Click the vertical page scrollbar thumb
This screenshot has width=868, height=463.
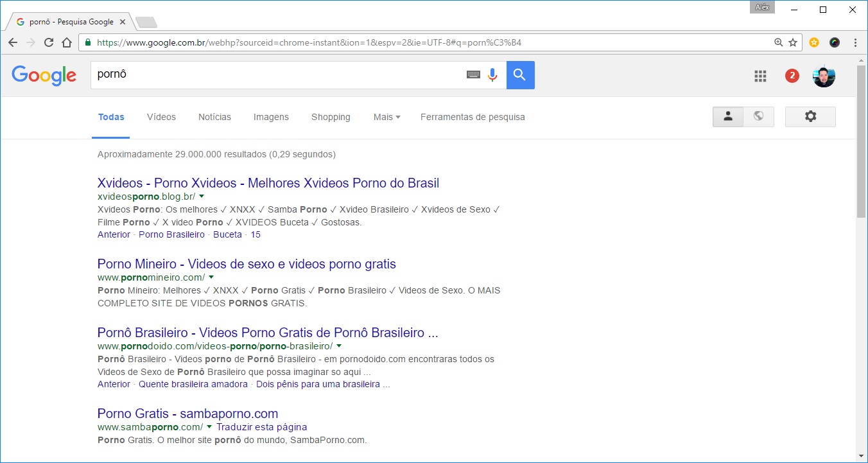click(x=861, y=141)
